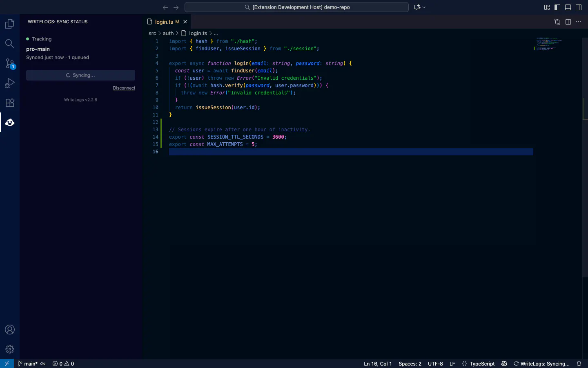Go back with the left arrow

click(165, 7)
